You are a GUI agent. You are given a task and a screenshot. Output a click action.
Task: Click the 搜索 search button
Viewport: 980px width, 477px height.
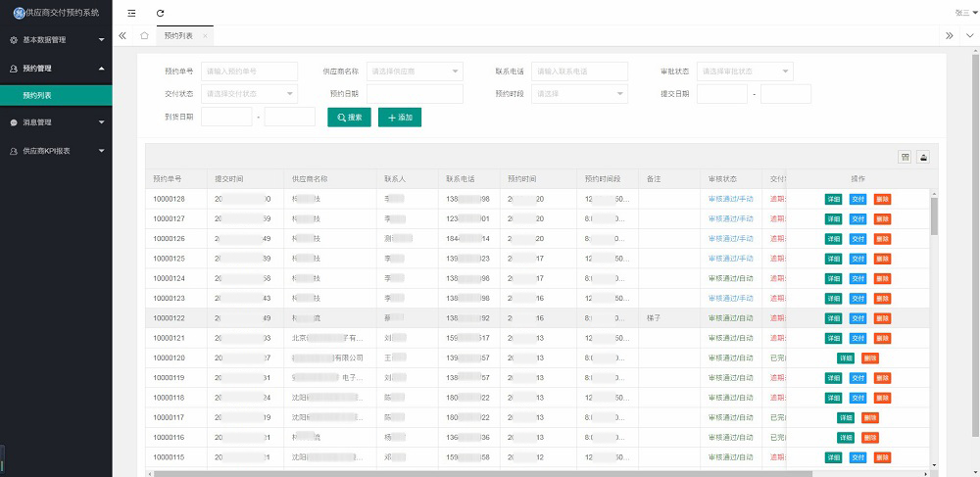point(349,118)
